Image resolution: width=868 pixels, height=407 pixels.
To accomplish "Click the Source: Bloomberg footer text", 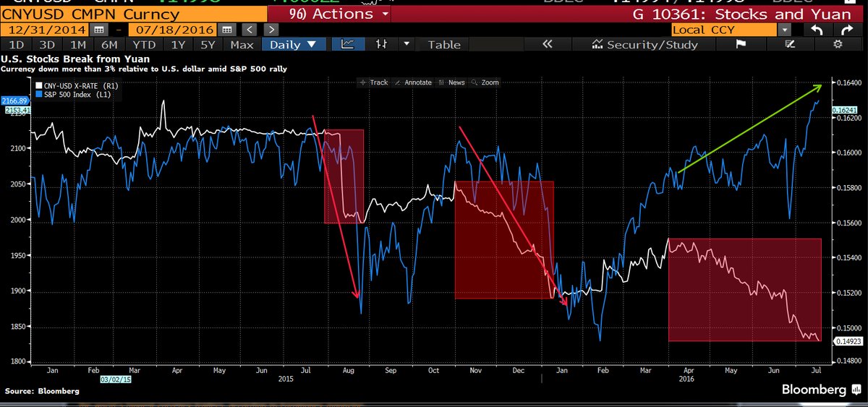I will [41, 391].
